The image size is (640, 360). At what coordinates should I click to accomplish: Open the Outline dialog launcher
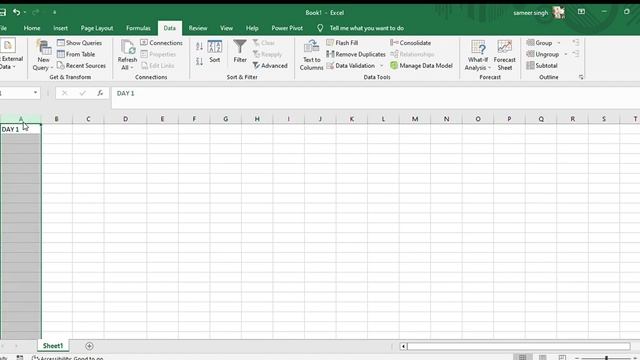581,77
